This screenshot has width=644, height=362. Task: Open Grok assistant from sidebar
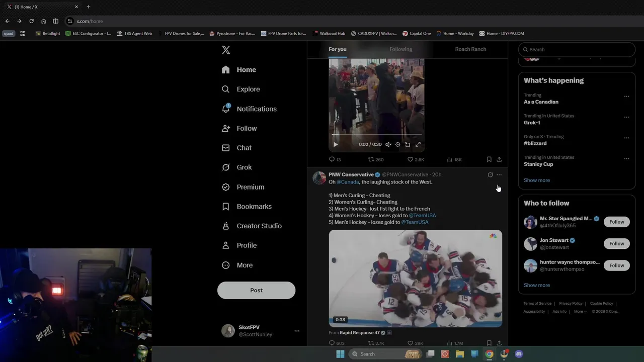tap(237, 167)
